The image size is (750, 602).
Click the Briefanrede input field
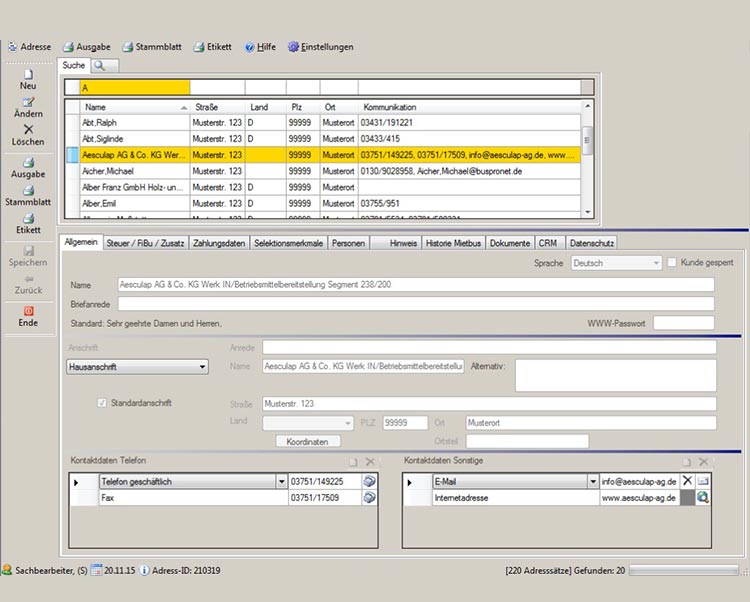point(416,304)
